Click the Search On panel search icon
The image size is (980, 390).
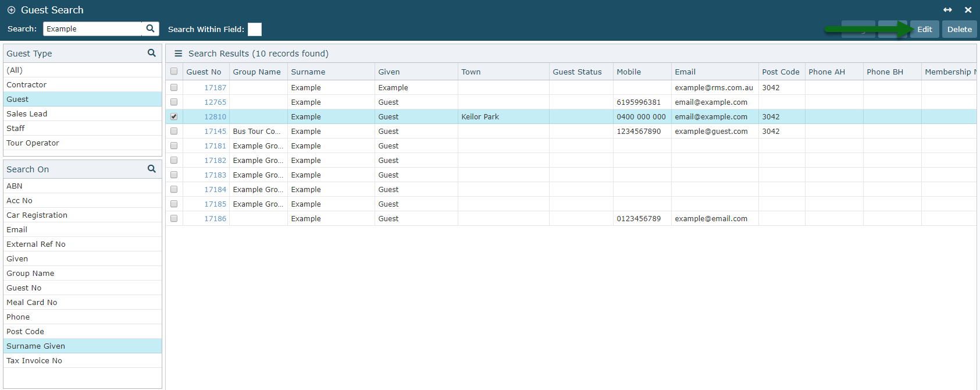click(x=152, y=169)
